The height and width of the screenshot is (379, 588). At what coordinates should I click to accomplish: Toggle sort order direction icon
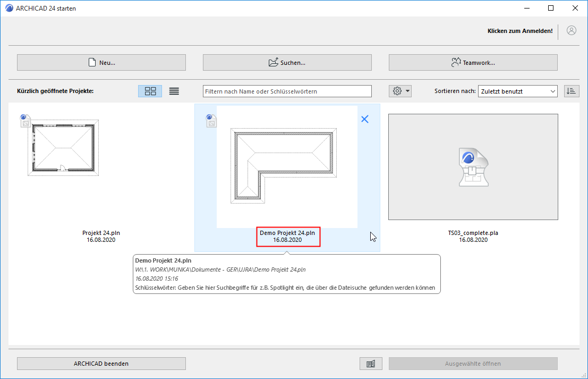[x=572, y=91]
